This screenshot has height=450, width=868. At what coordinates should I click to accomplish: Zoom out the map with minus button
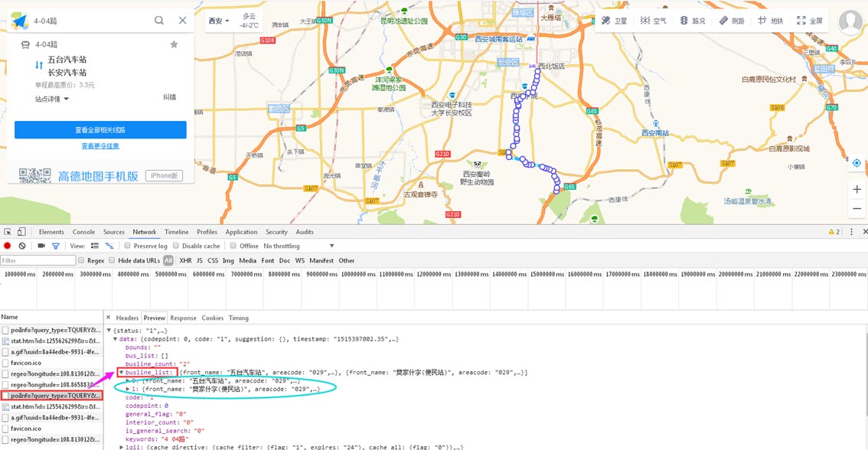(857, 208)
